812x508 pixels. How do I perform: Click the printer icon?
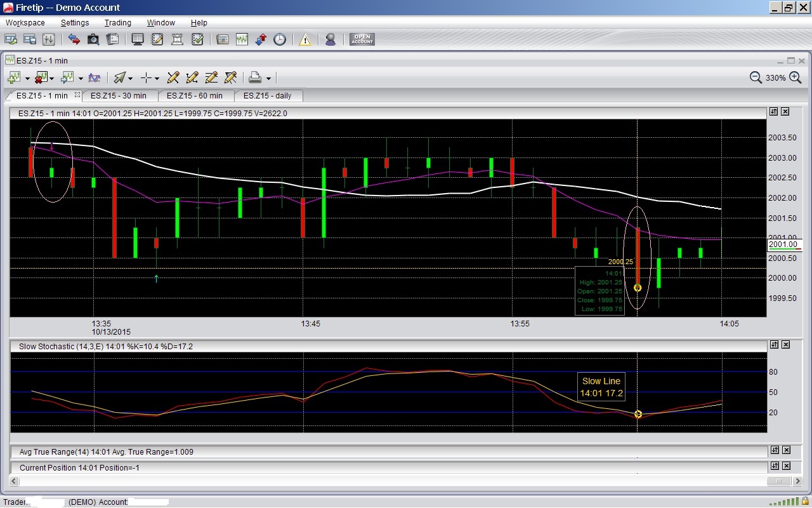coord(255,77)
